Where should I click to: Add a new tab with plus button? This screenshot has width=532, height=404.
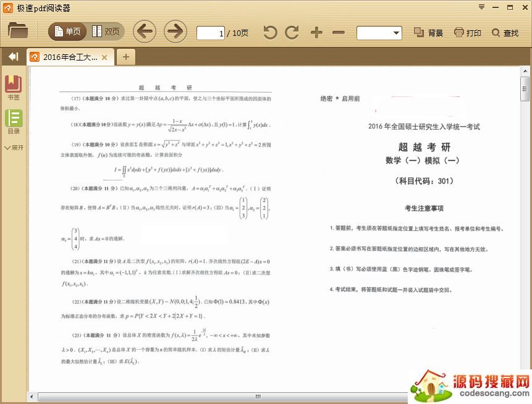click(x=125, y=57)
